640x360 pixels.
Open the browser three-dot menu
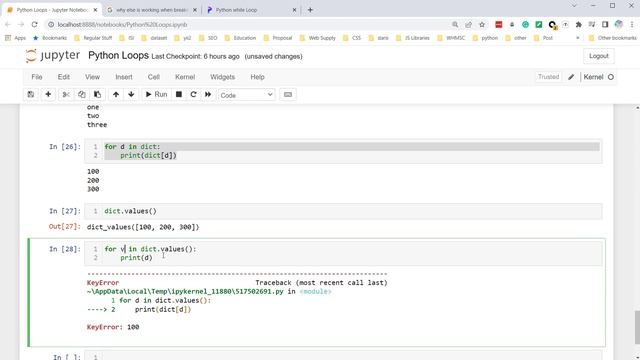coord(632,25)
